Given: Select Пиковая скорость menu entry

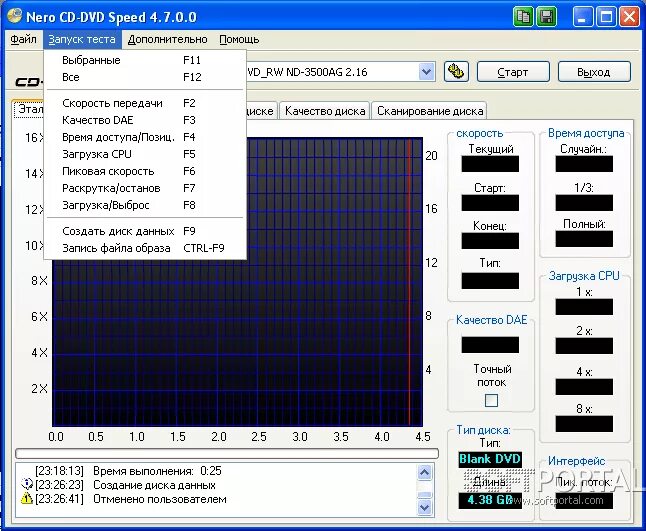Looking at the screenshot, I should click(x=145, y=171).
